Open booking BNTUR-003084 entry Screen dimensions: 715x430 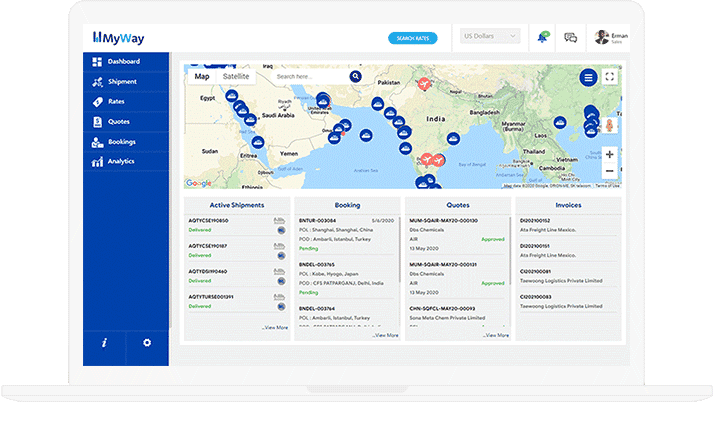click(x=318, y=220)
